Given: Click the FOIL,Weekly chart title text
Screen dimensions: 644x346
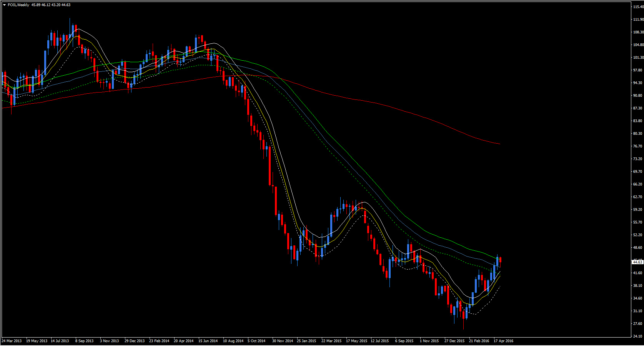Looking at the screenshot, I should [x=18, y=5].
